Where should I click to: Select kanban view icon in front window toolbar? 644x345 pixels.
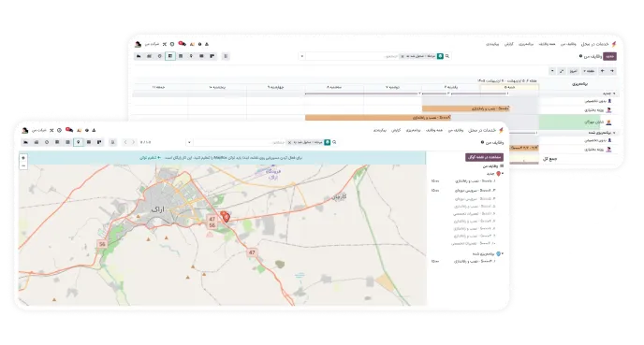pyautogui.click(x=99, y=142)
